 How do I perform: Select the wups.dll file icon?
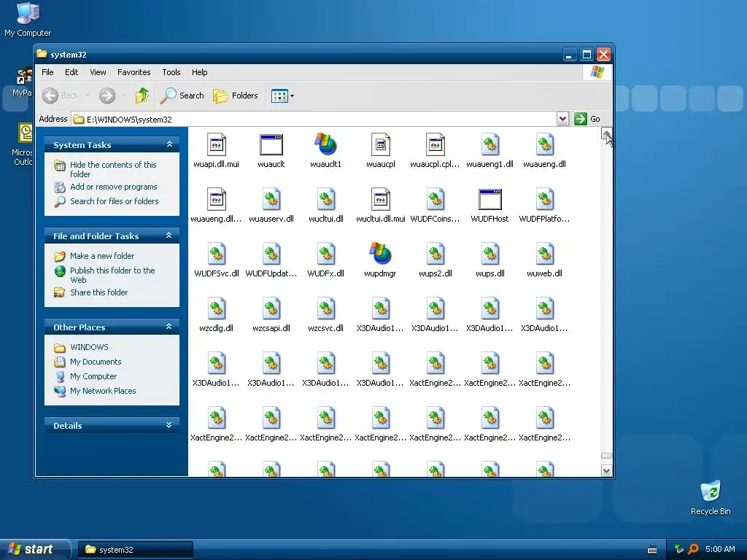pyautogui.click(x=489, y=254)
